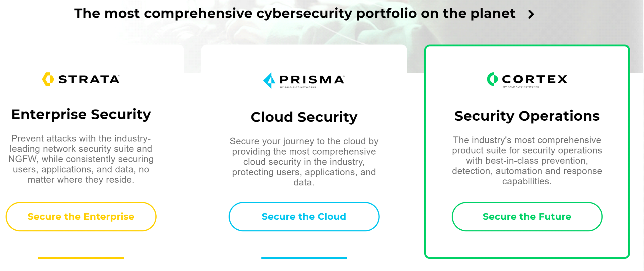Click the Prisma cloud security description paragraph
Screen dimensions: 644x271
point(304,161)
